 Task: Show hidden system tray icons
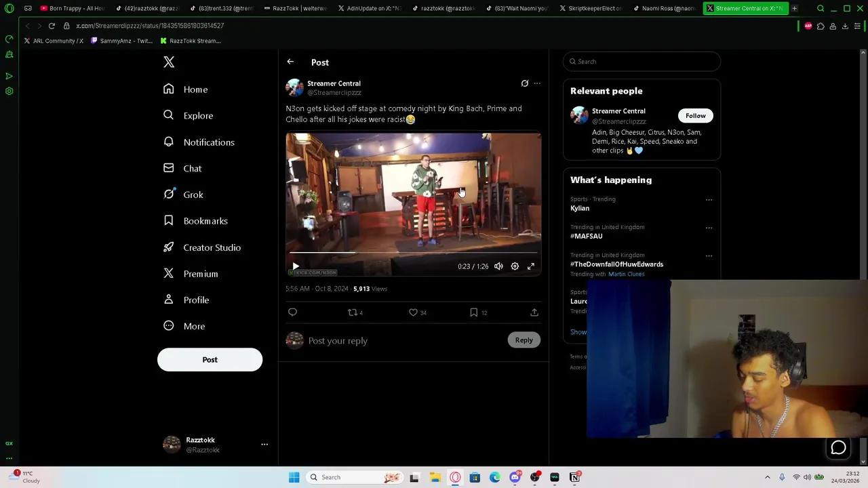768,477
